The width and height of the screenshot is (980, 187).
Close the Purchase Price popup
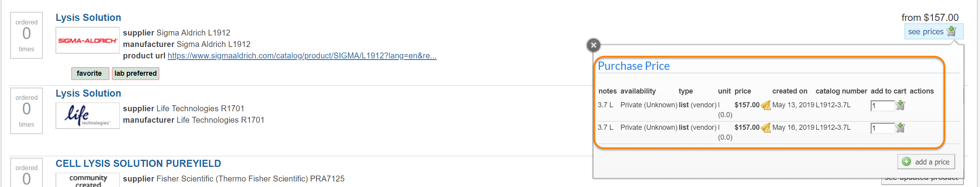[594, 45]
